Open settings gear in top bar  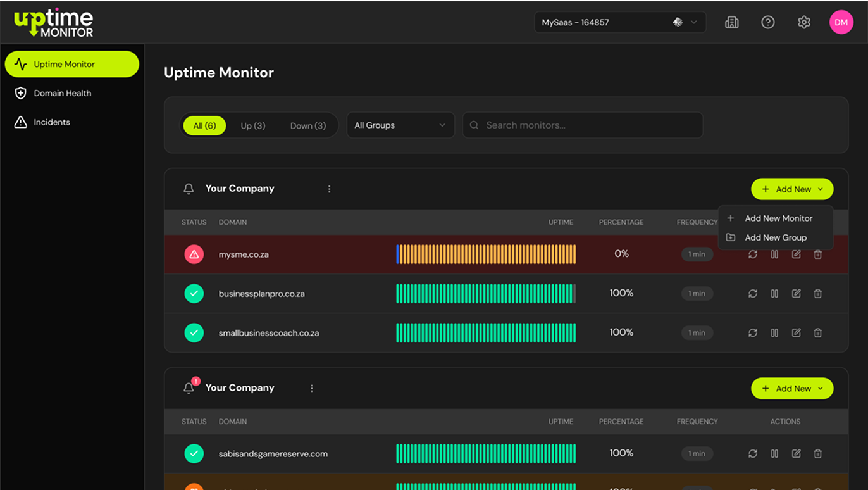pos(804,22)
